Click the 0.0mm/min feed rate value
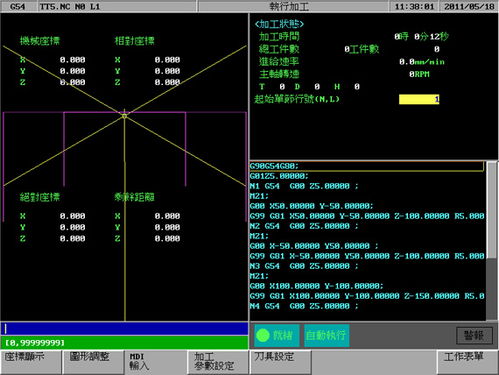Image resolution: width=499 pixels, height=375 pixels. click(x=422, y=62)
